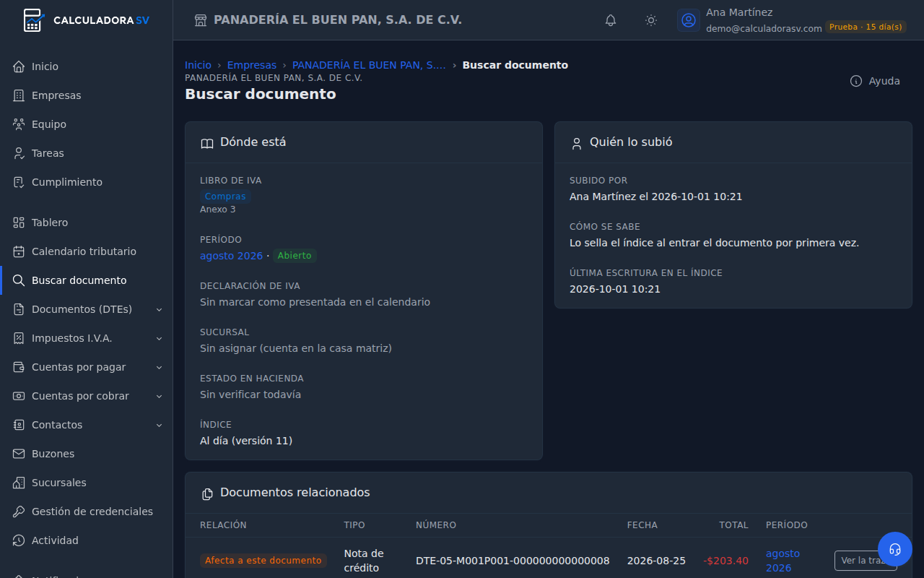Click the Actividad history icon
This screenshot has height=578, width=924.
click(19, 540)
